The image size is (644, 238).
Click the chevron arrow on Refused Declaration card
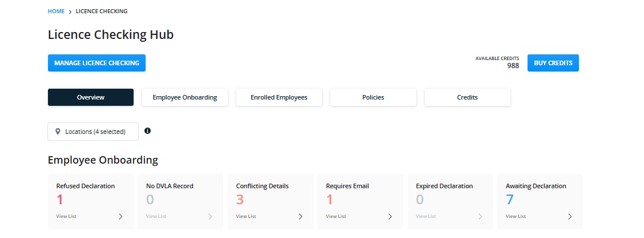(x=120, y=217)
